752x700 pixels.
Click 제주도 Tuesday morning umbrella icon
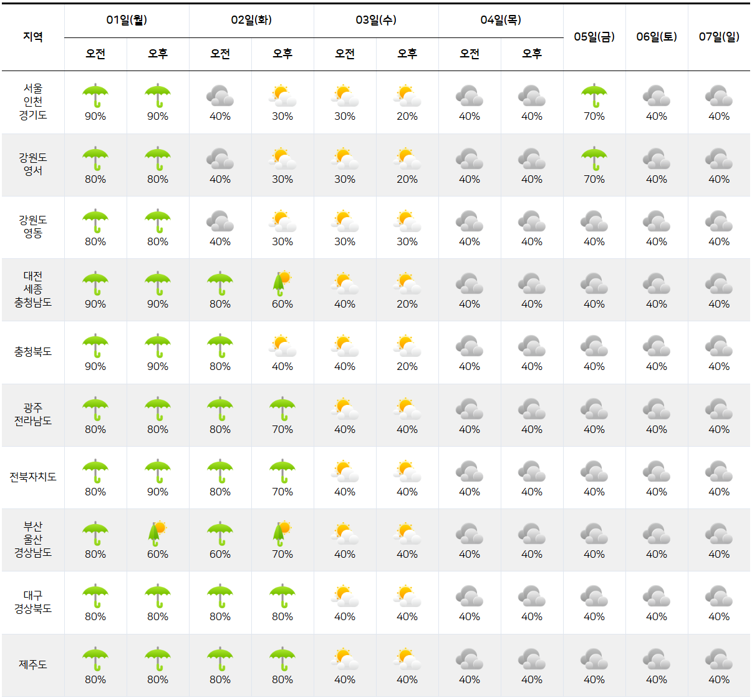220,659
